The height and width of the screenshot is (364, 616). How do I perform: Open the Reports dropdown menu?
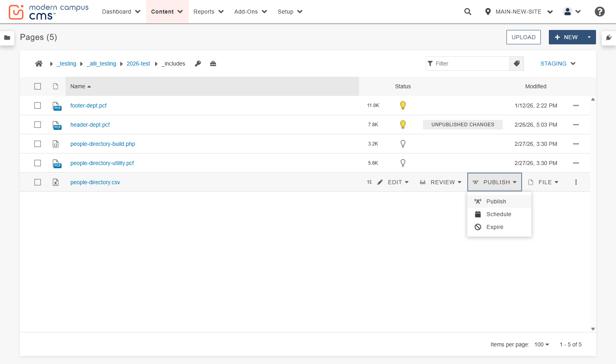pyautogui.click(x=209, y=12)
